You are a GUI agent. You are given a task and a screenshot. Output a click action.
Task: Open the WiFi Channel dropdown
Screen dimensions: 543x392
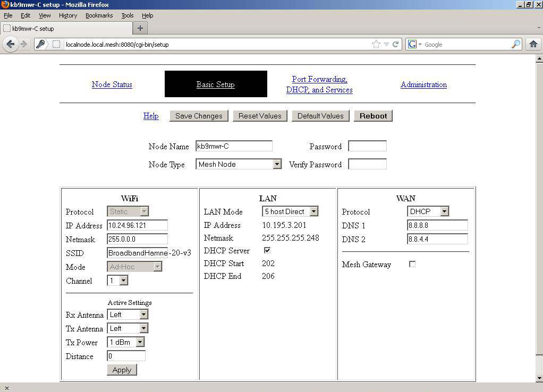point(123,280)
